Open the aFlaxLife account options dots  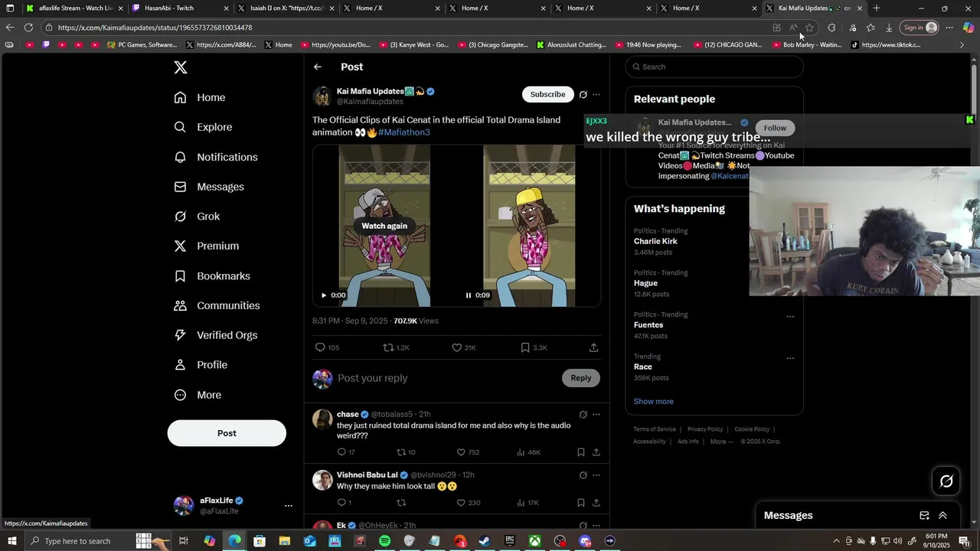click(x=289, y=506)
